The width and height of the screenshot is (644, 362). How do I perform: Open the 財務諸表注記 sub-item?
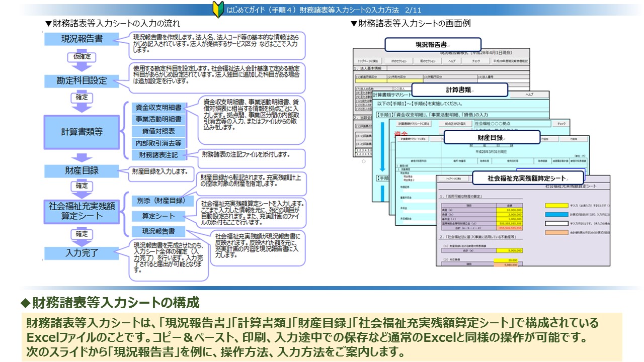click(159, 155)
